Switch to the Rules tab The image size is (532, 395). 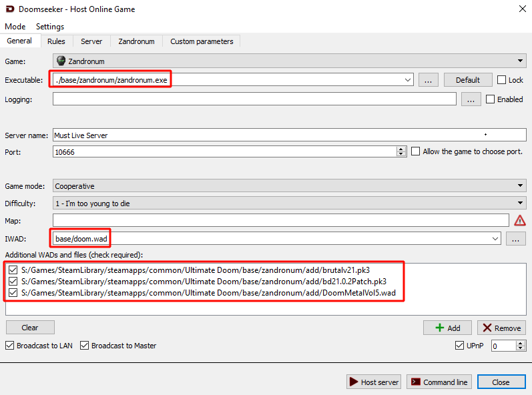pyautogui.click(x=56, y=41)
